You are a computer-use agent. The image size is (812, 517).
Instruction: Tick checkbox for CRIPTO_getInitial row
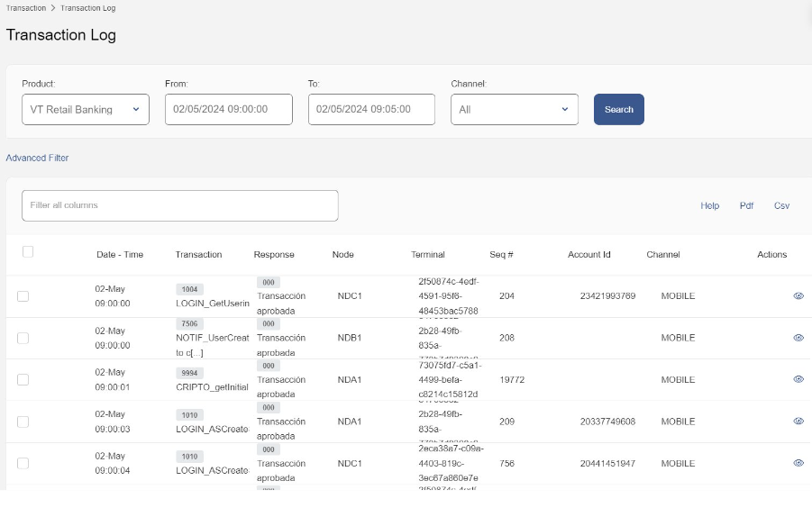pyautogui.click(x=23, y=380)
